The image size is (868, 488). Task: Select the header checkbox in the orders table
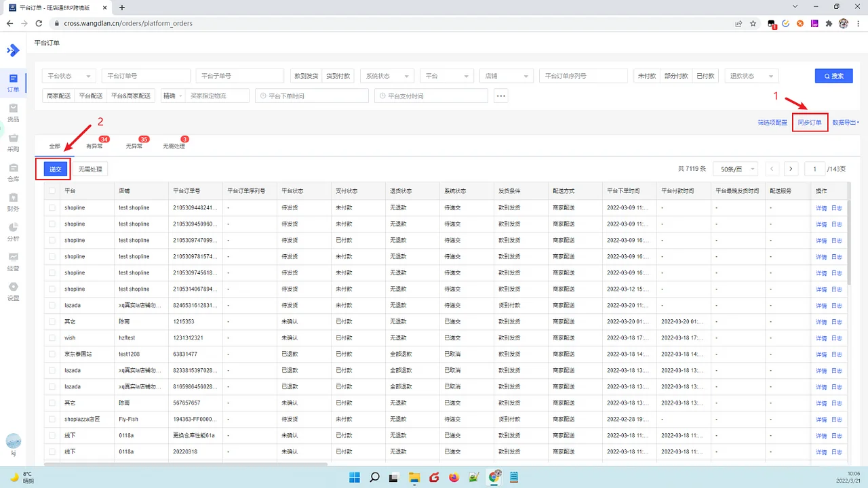pos(52,190)
